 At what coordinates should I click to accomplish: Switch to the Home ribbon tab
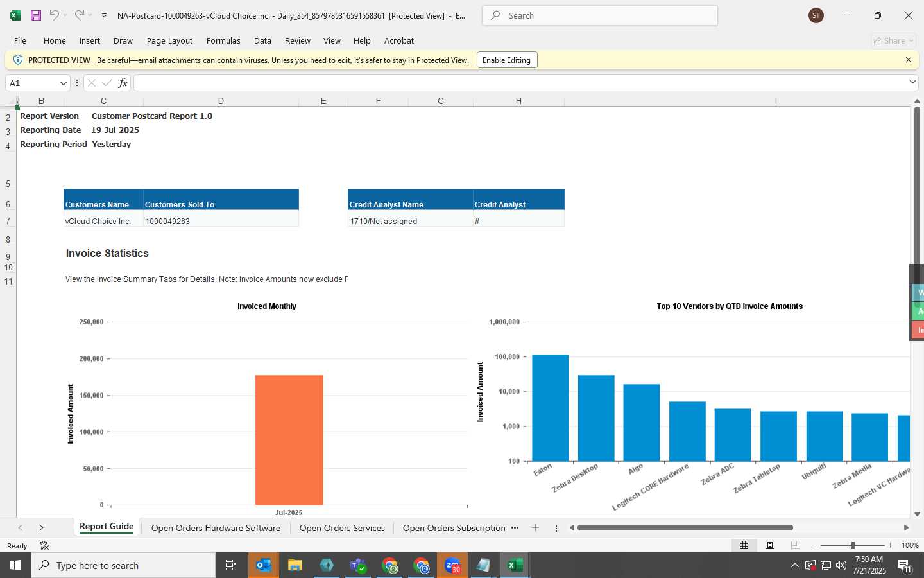pos(55,40)
